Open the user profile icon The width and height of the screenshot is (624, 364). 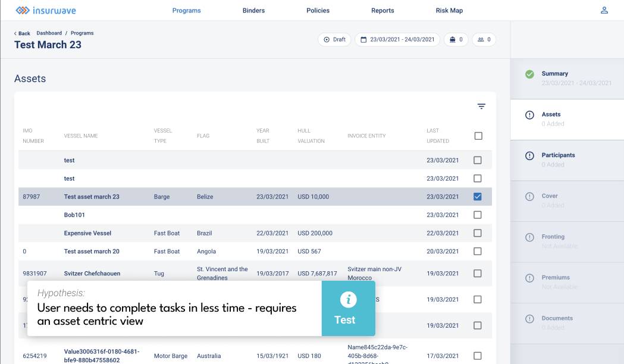604,10
